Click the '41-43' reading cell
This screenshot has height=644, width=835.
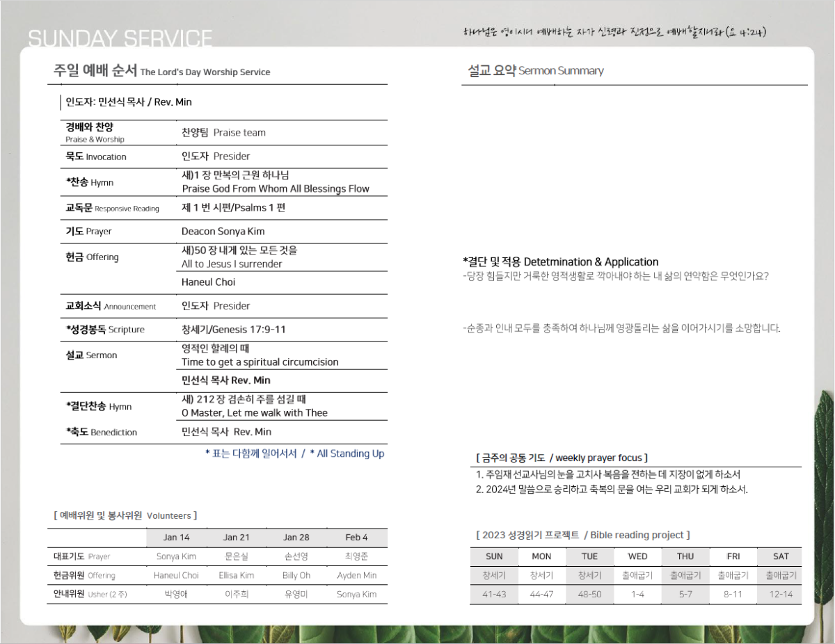pyautogui.click(x=494, y=595)
